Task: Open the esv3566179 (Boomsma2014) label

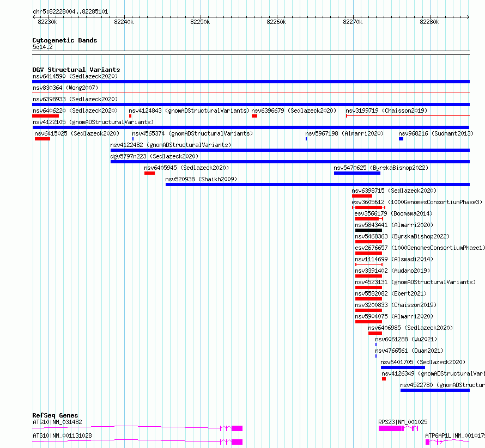Action: tap(393, 213)
